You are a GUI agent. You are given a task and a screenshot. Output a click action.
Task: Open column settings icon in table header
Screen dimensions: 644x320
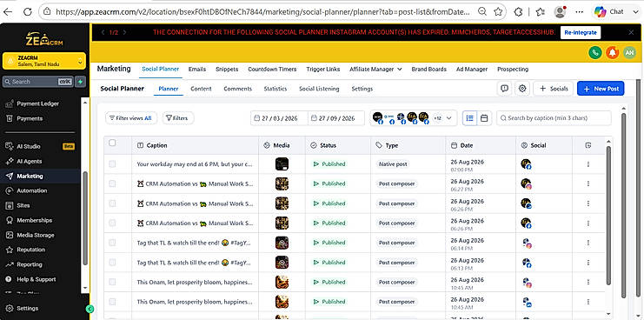click(x=588, y=145)
